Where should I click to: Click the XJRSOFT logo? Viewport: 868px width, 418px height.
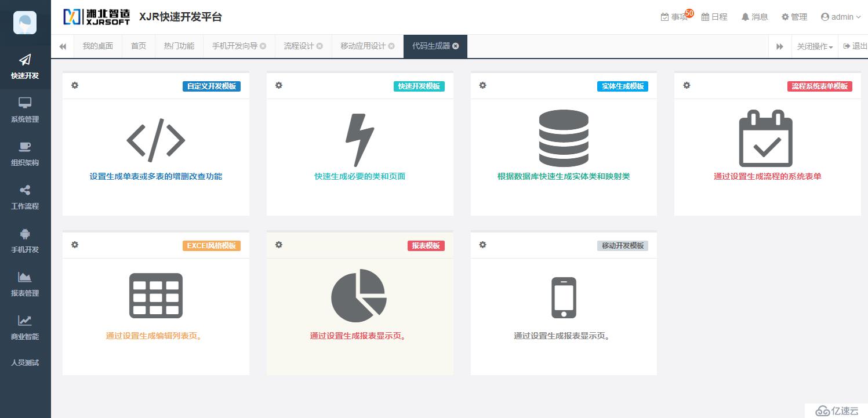[97, 17]
